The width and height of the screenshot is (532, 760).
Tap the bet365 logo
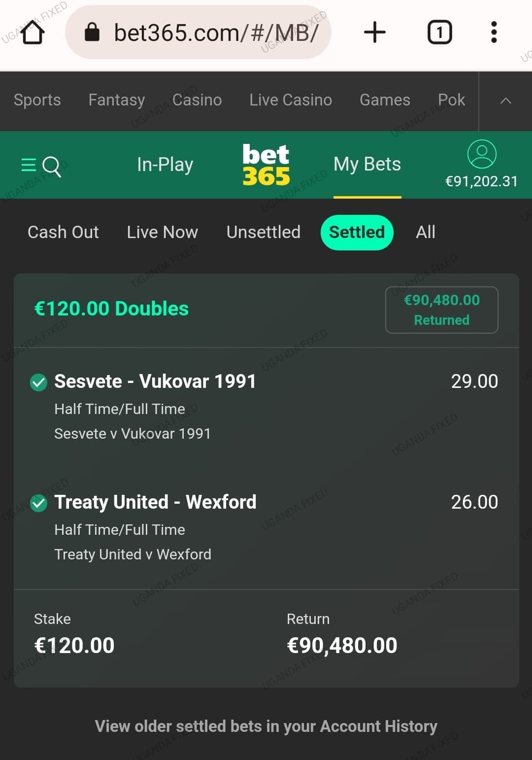(266, 165)
